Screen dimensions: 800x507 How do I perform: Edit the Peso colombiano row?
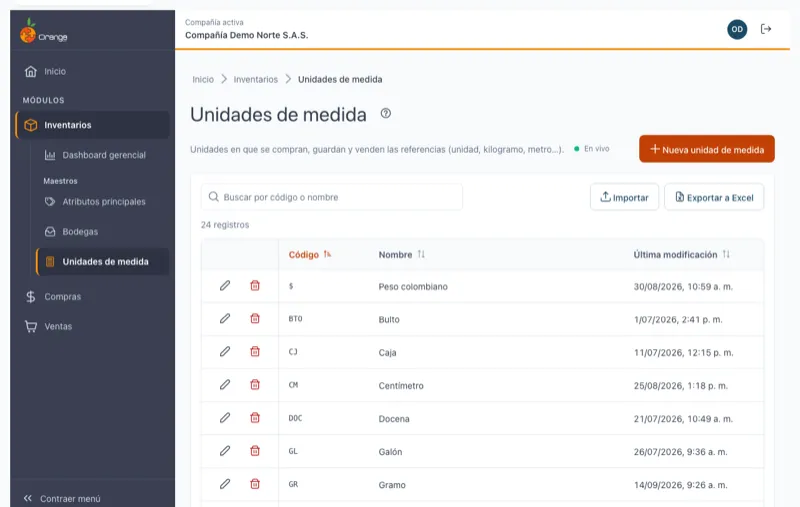click(225, 286)
